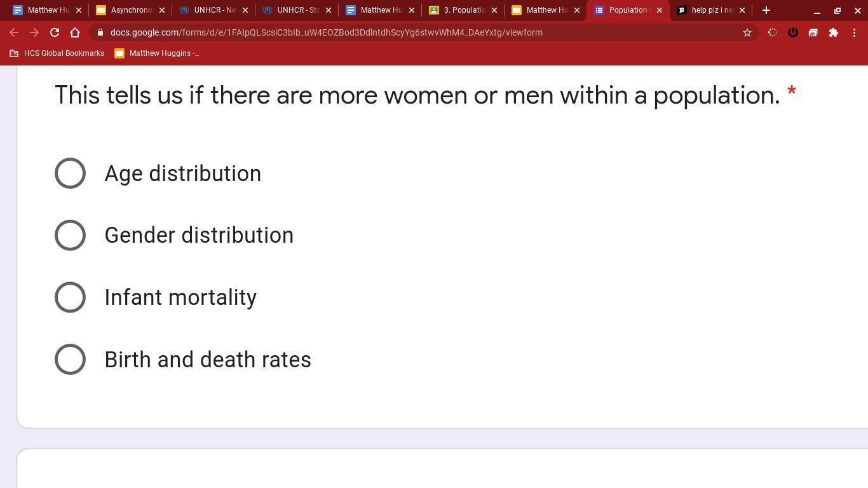Open the Matthew Huggins bookmark
The width and height of the screenshot is (868, 488).
pyautogui.click(x=157, y=53)
